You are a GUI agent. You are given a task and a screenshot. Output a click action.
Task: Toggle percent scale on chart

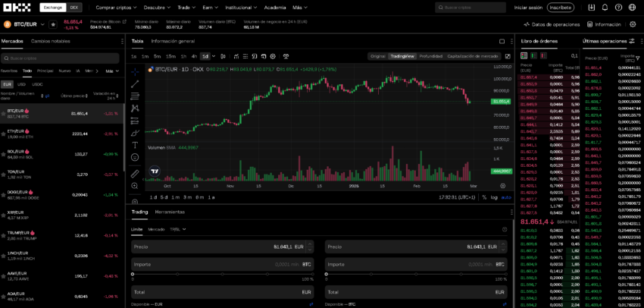pos(484,197)
